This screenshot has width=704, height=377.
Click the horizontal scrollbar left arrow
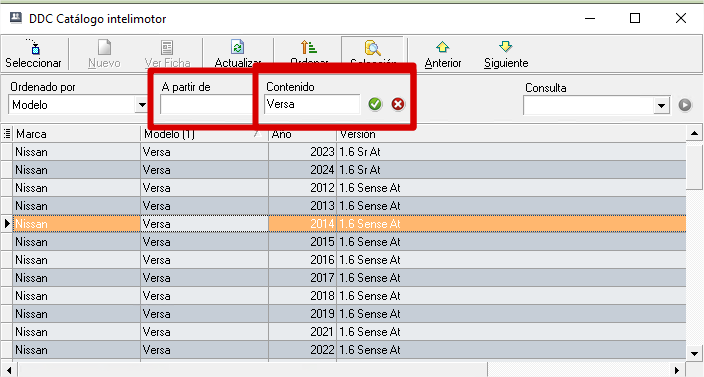click(x=9, y=370)
